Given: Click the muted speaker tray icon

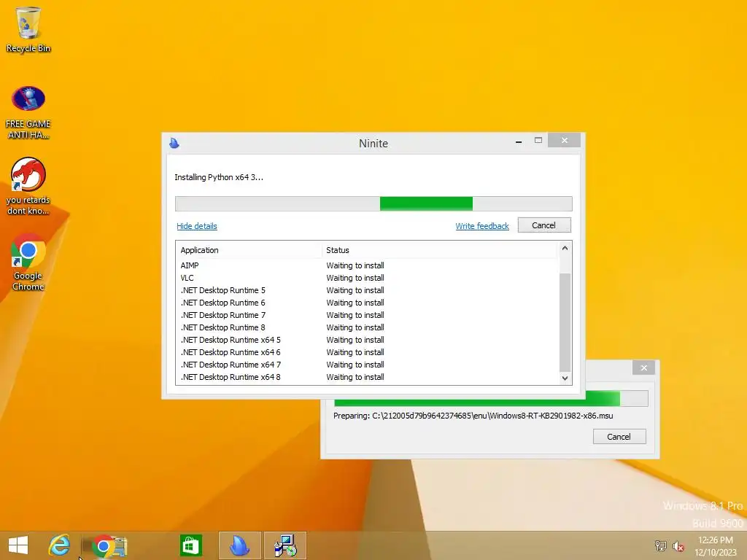Looking at the screenshot, I should (x=678, y=545).
